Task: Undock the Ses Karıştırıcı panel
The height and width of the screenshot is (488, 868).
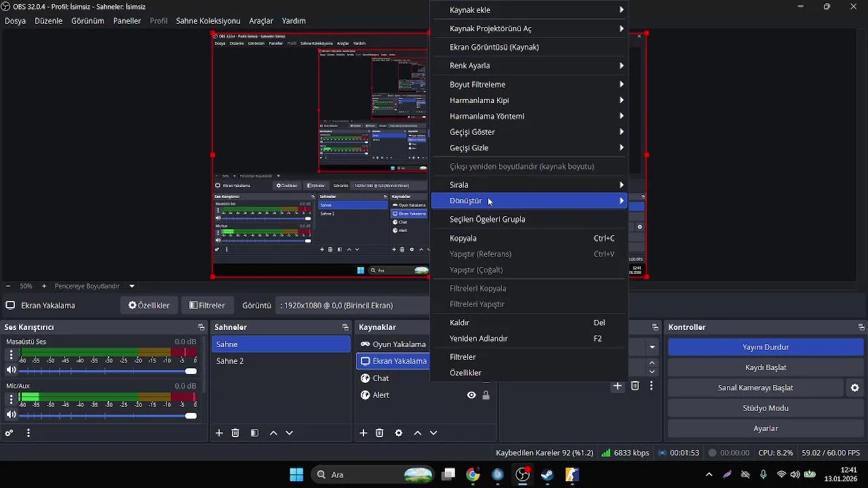Action: click(x=201, y=327)
